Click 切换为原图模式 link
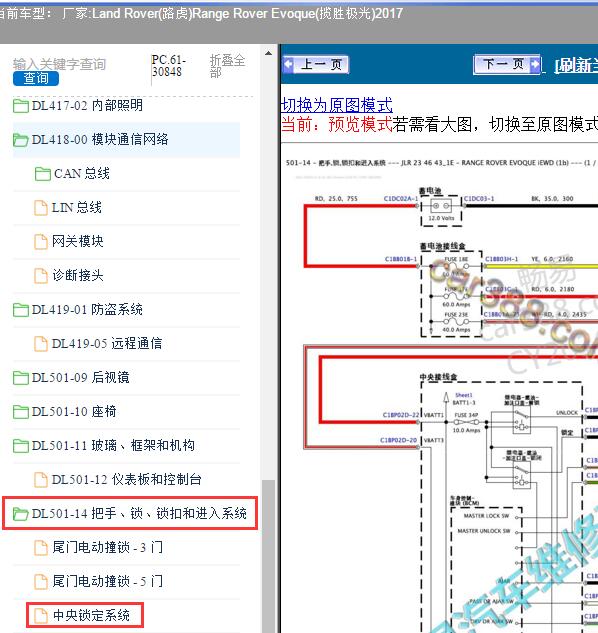Image resolution: width=598 pixels, height=633 pixels. click(x=337, y=105)
